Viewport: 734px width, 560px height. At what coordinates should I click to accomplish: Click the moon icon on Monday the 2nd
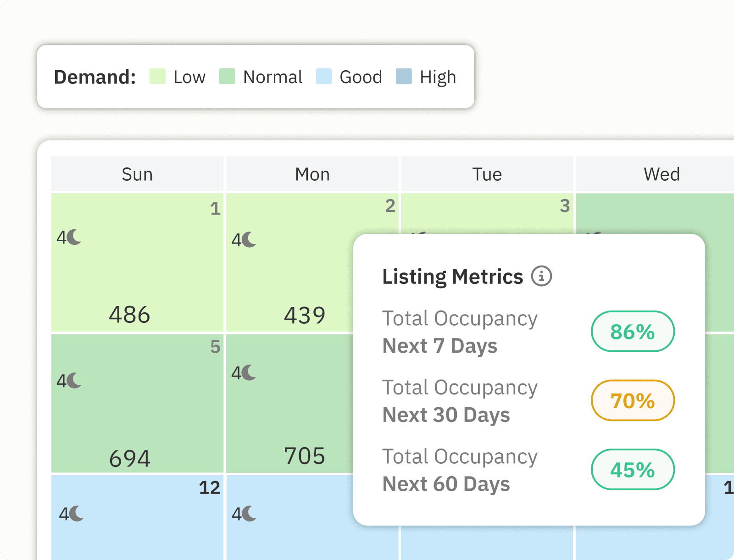(x=249, y=239)
